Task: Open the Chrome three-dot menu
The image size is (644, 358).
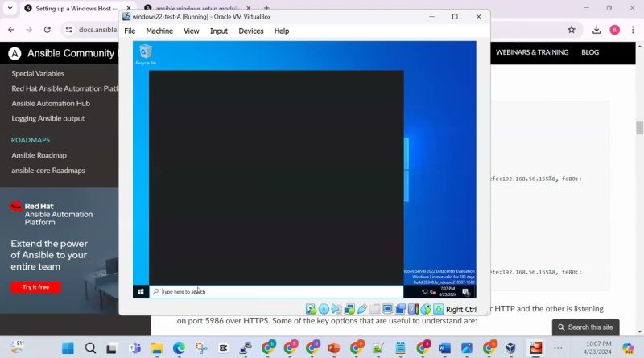Action: click(x=633, y=30)
